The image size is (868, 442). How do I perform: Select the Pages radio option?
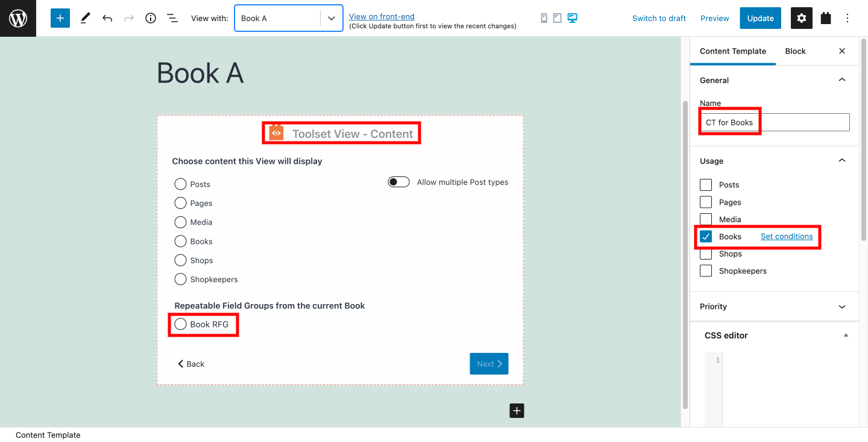(x=180, y=203)
